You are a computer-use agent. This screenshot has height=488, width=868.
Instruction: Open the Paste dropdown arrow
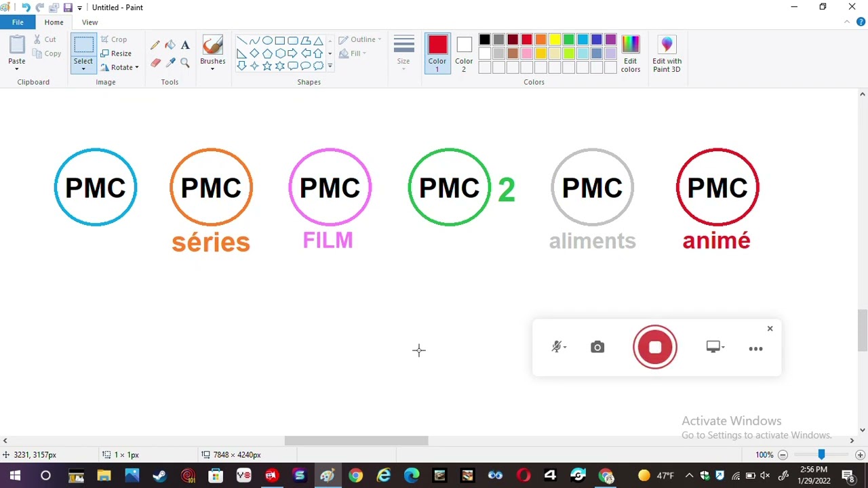point(17,68)
